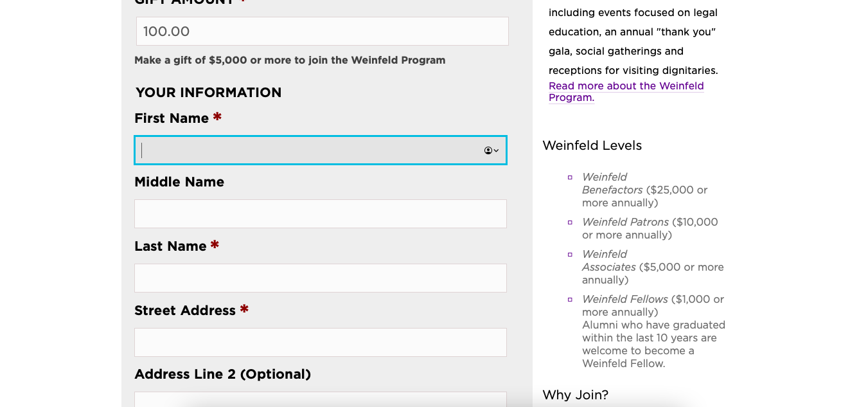
Task: Select the Middle Name text box
Action: tap(321, 214)
